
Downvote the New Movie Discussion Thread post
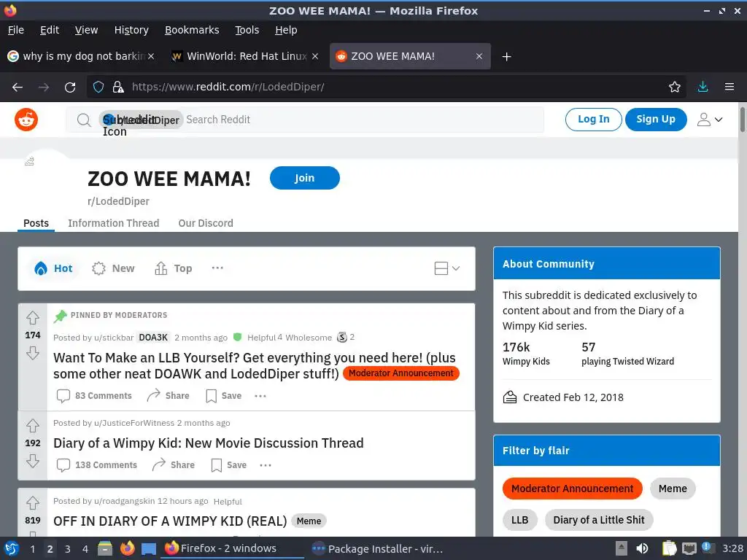point(32,461)
